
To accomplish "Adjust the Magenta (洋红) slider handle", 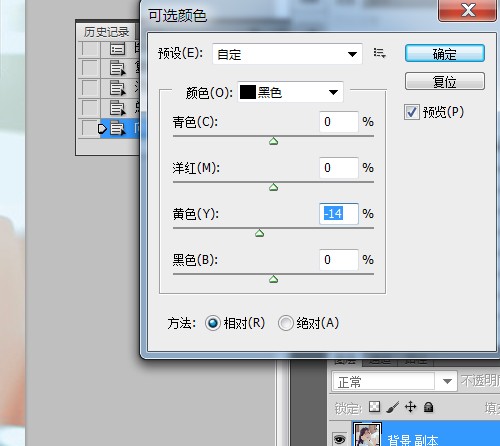I will pyautogui.click(x=273, y=187).
